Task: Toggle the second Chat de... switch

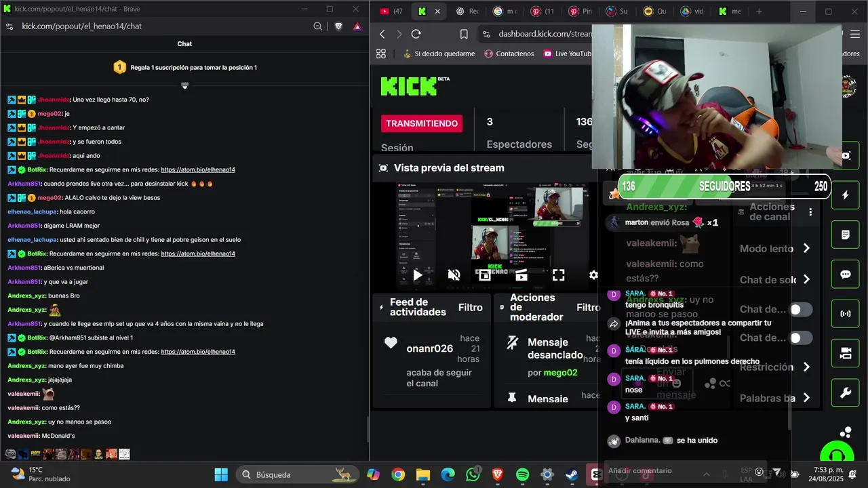Action: pyautogui.click(x=800, y=338)
